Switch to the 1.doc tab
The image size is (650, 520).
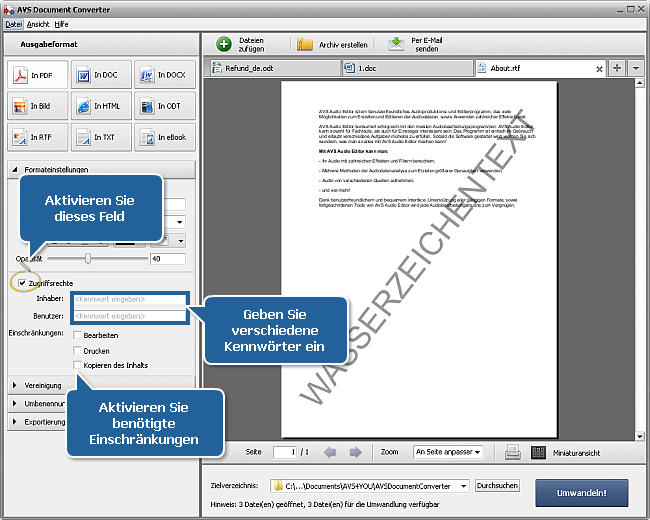coord(407,68)
